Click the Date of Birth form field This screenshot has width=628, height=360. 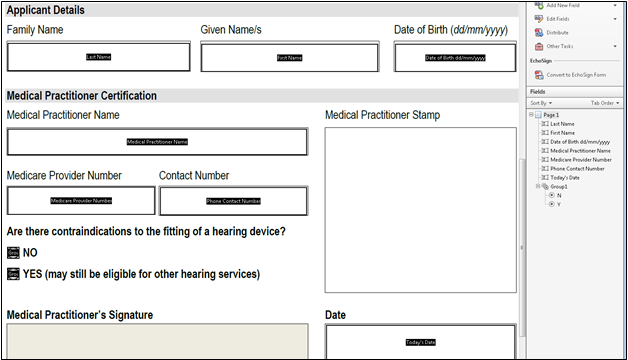point(455,57)
